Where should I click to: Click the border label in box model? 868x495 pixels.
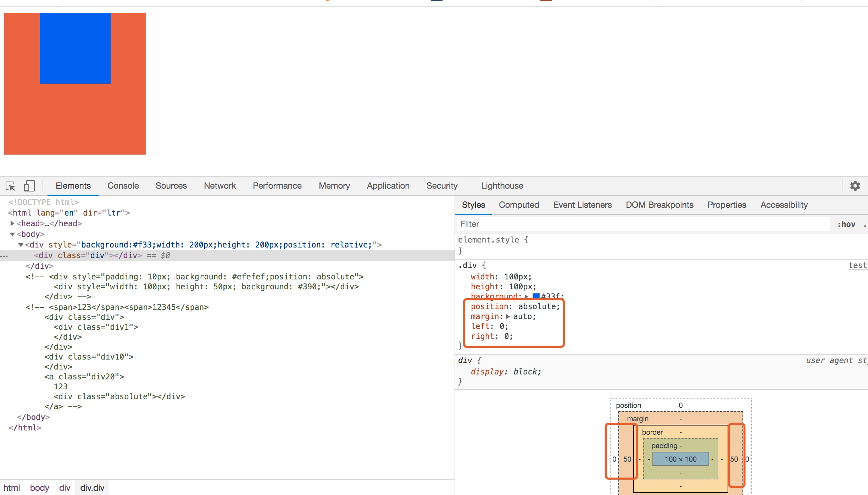[652, 432]
